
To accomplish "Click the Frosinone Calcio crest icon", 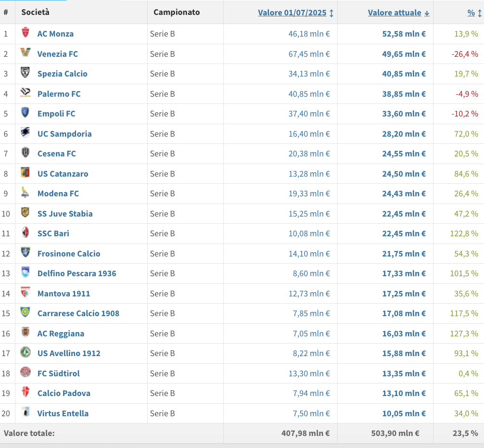I will pos(25,253).
